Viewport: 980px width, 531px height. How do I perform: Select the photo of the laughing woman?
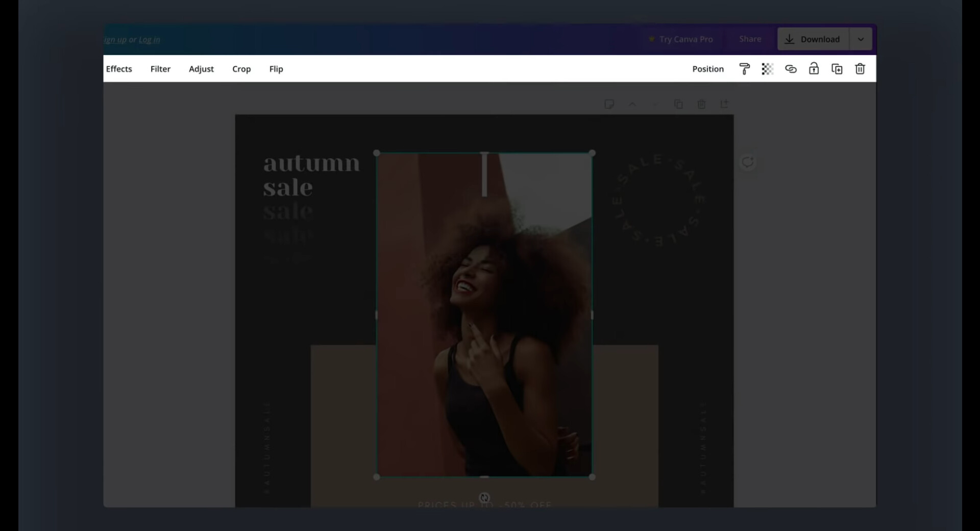pos(484,315)
